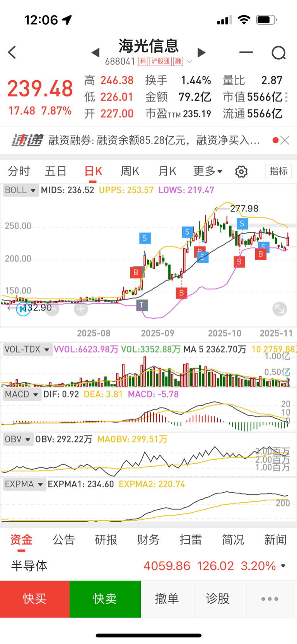The height and width of the screenshot is (644, 297).
Task: Tap the 速递 logo
Action: click(x=27, y=140)
